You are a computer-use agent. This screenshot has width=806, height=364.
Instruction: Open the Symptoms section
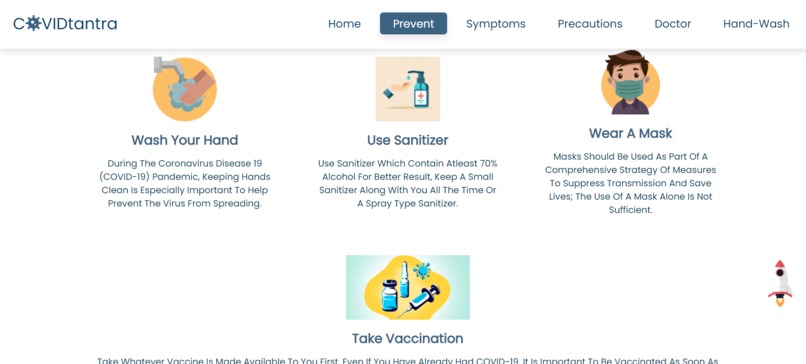(x=496, y=24)
